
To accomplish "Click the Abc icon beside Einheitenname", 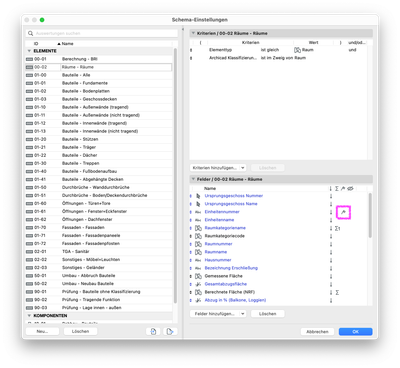I will [x=198, y=220].
